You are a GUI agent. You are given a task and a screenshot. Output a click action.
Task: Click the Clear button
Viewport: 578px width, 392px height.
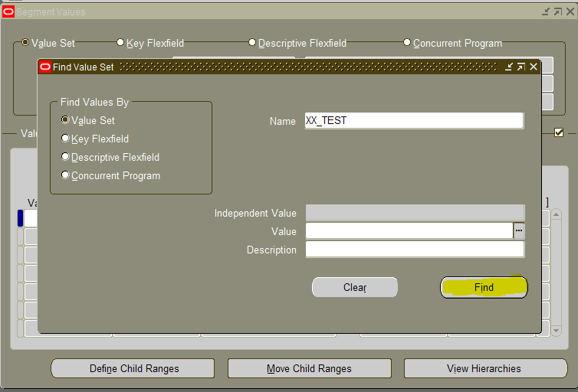click(x=355, y=287)
